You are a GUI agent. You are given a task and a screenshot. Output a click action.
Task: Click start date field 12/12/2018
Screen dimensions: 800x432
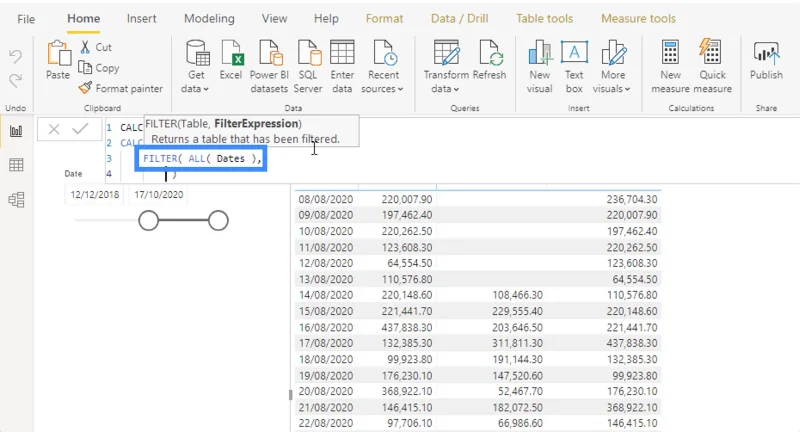pyautogui.click(x=95, y=194)
